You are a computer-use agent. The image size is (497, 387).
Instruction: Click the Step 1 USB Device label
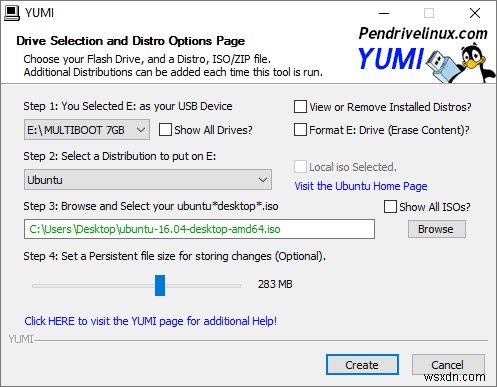click(x=128, y=106)
